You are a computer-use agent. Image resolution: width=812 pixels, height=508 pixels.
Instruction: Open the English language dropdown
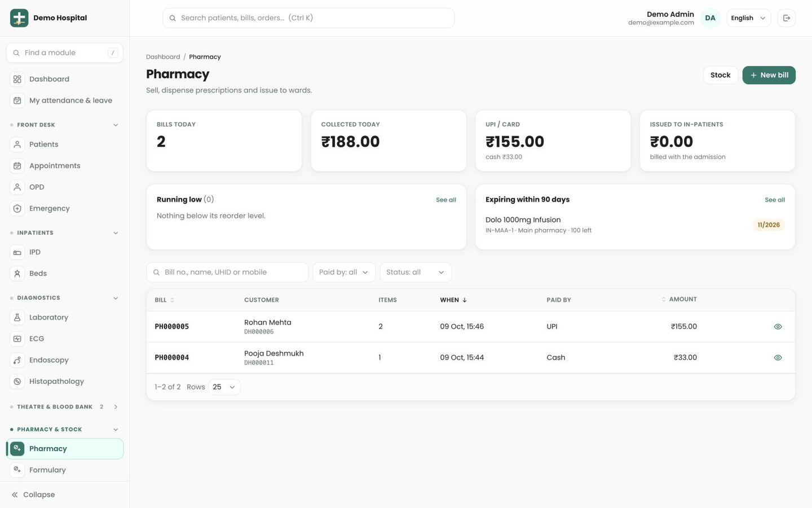tap(748, 18)
